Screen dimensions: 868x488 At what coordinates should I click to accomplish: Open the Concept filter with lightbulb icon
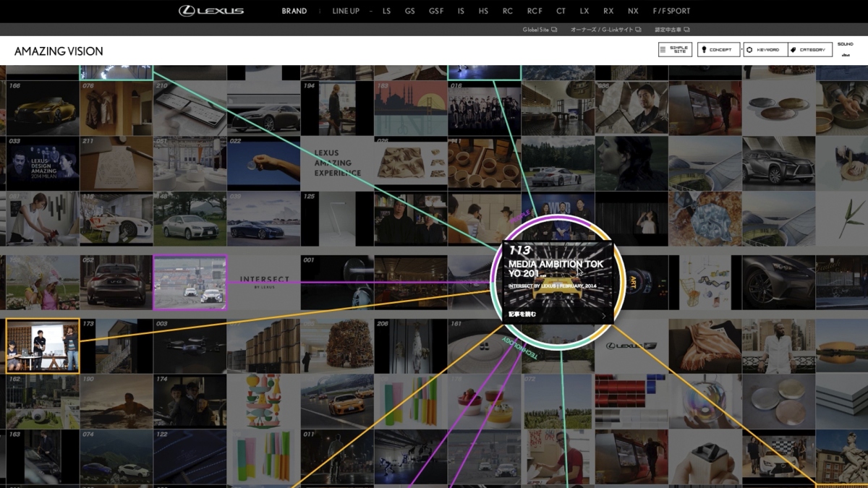coord(718,50)
